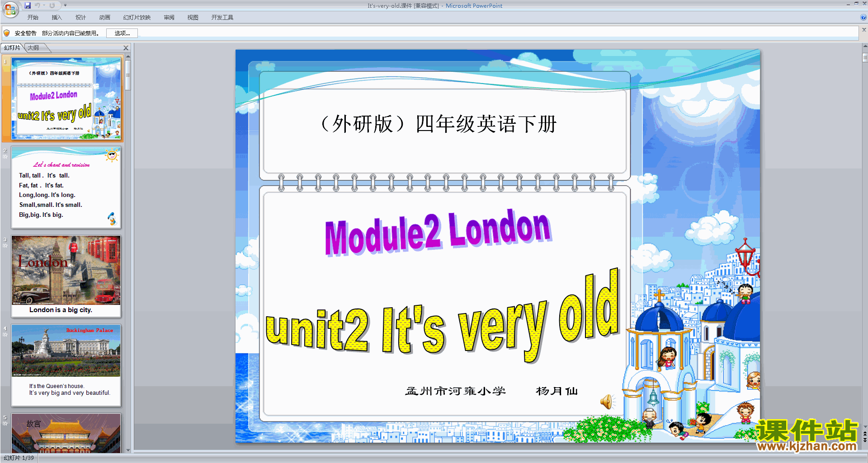This screenshot has width=868, height=463.
Task: Click the 孟州市河雍小学 text
Action: pos(455,391)
